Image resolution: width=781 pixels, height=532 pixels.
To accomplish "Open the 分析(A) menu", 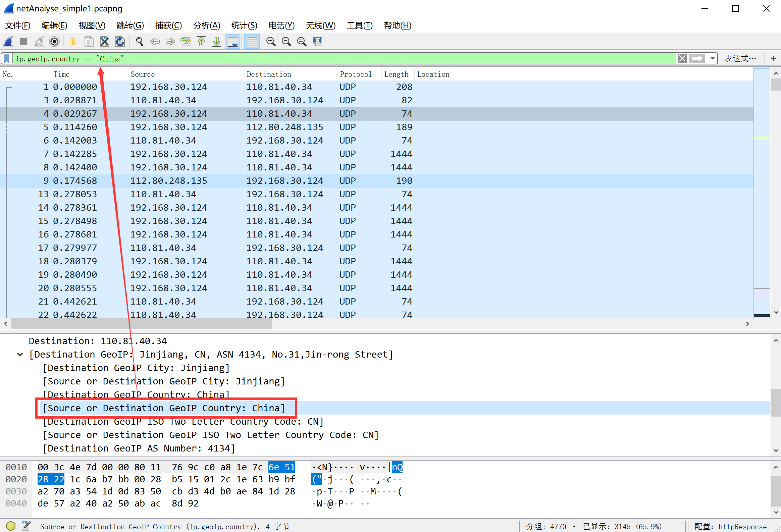I will click(x=207, y=25).
